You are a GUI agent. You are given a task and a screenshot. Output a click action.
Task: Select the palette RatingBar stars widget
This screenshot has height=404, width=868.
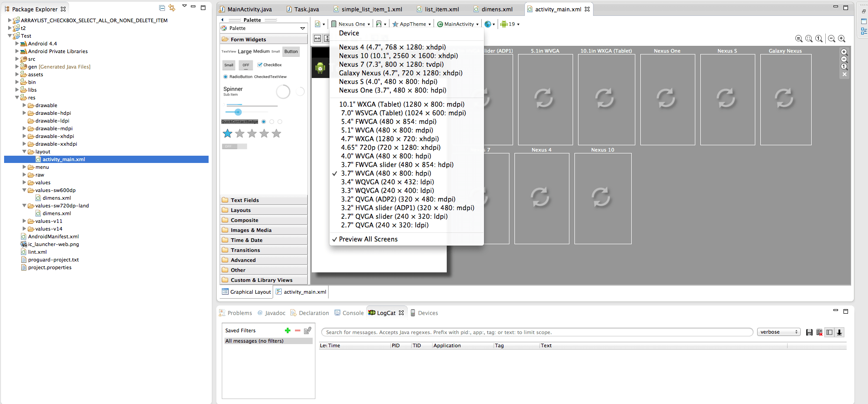pos(252,133)
